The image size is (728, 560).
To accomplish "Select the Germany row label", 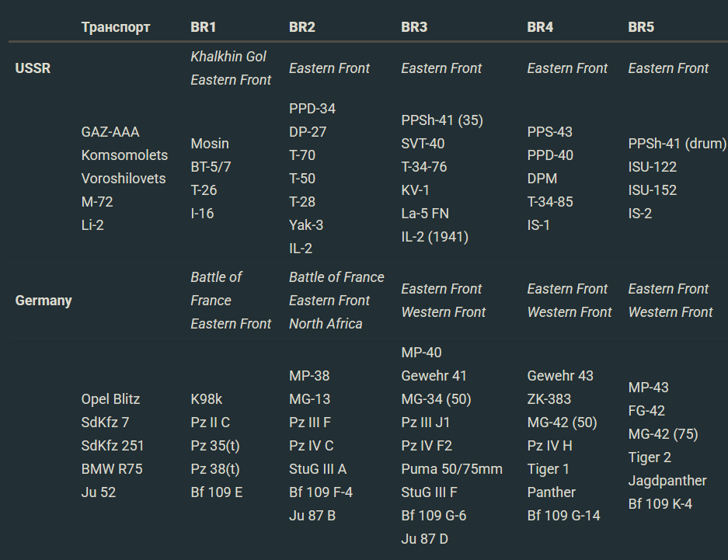I will click(44, 301).
